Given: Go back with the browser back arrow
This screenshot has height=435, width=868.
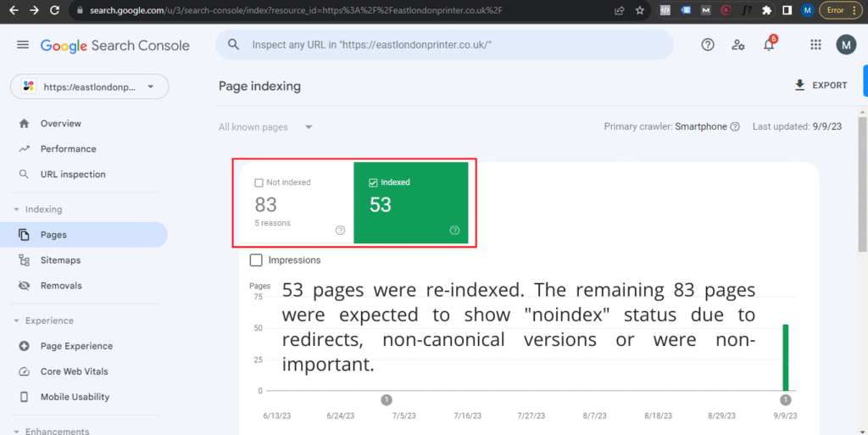Looking at the screenshot, I should pyautogui.click(x=14, y=10).
